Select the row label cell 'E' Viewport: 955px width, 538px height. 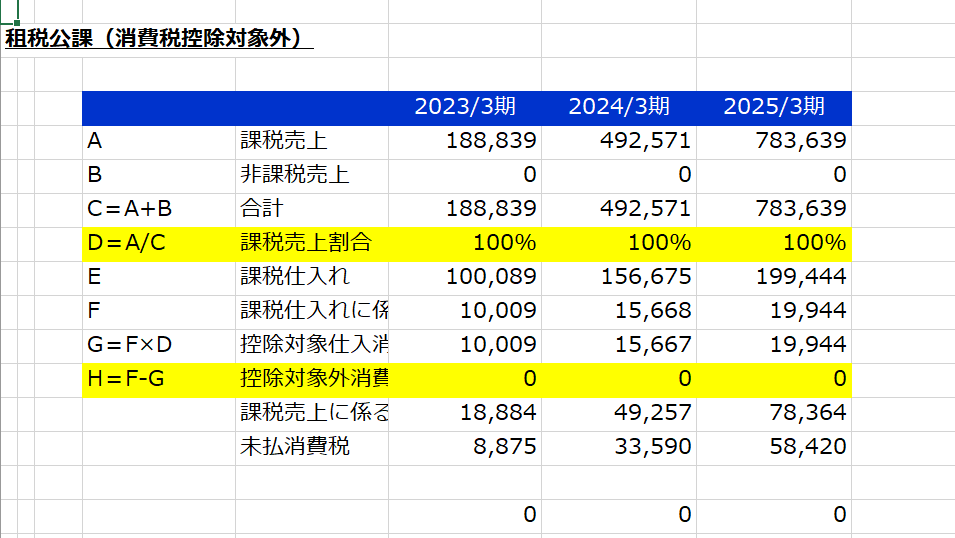click(x=159, y=277)
